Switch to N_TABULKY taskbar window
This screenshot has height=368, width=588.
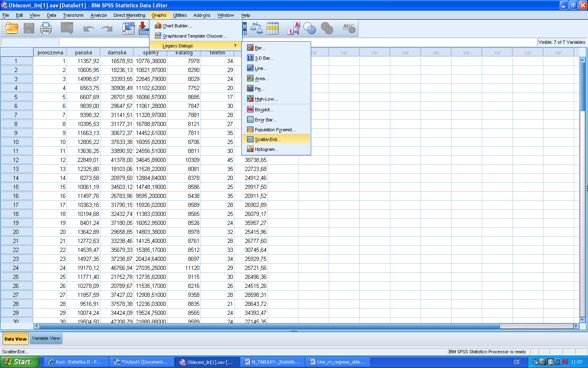pos(272,362)
